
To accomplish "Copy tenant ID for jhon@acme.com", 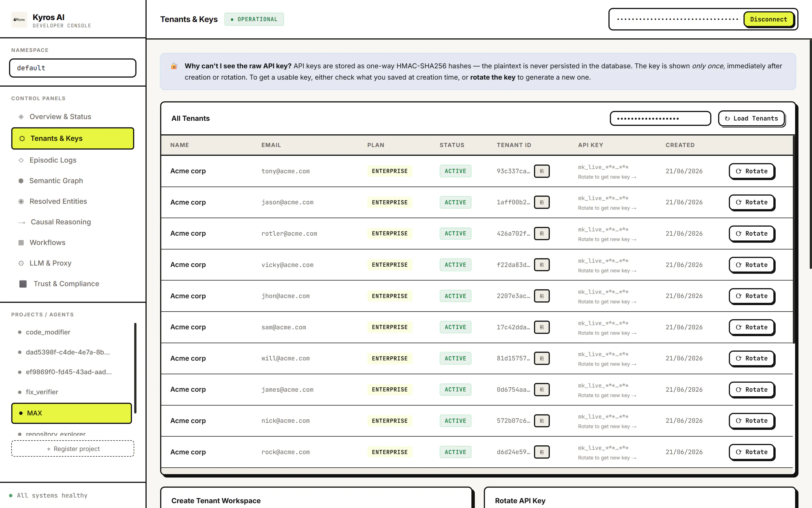I will 542,296.
